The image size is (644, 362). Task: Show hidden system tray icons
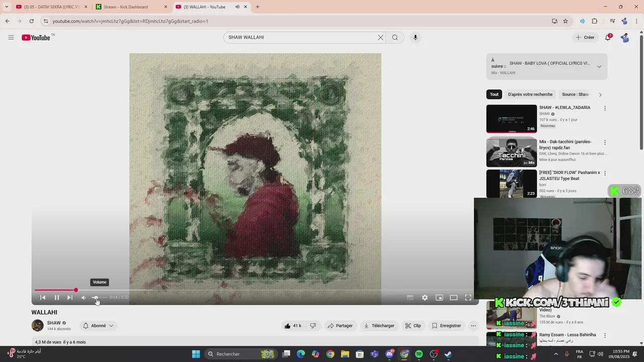(x=556, y=354)
